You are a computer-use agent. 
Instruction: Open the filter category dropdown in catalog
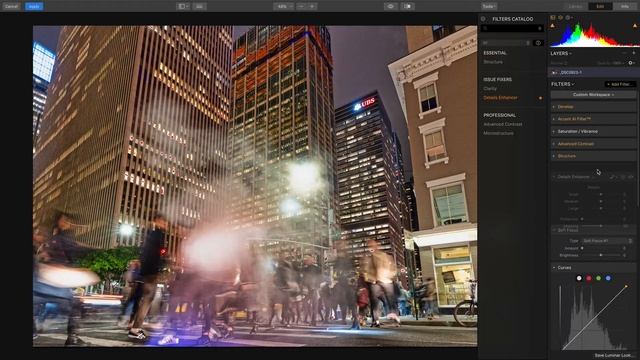pos(506,43)
